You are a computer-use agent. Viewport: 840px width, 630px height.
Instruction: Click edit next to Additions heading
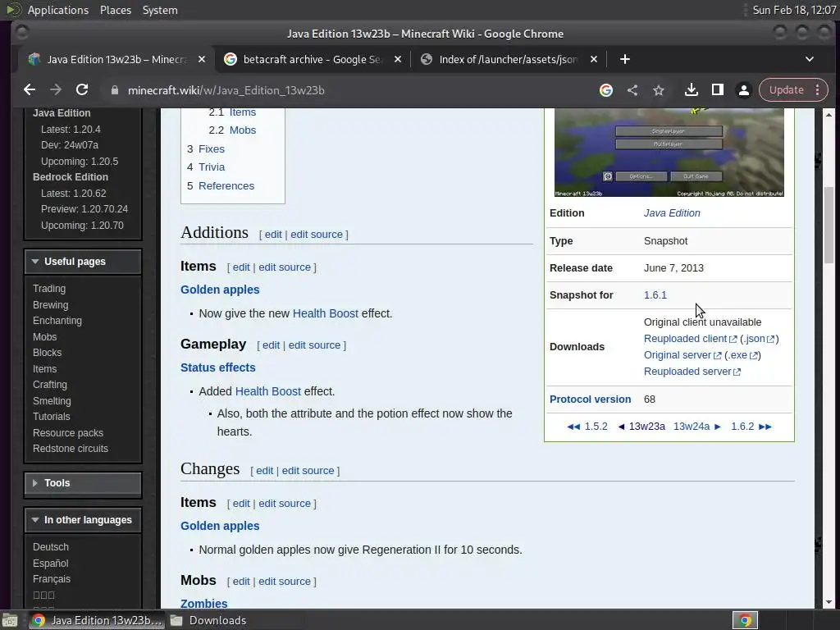(273, 234)
